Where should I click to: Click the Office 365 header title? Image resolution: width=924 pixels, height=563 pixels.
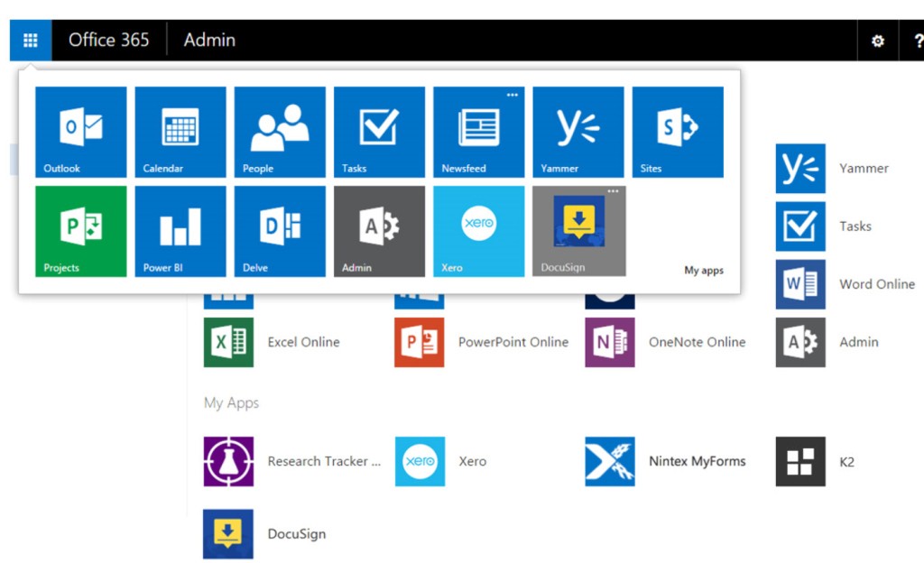coord(109,41)
